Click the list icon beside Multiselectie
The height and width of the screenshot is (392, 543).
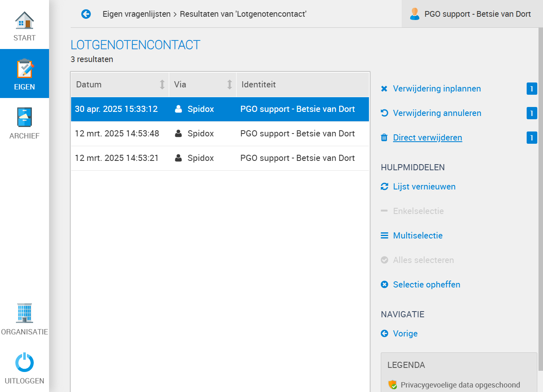click(384, 236)
